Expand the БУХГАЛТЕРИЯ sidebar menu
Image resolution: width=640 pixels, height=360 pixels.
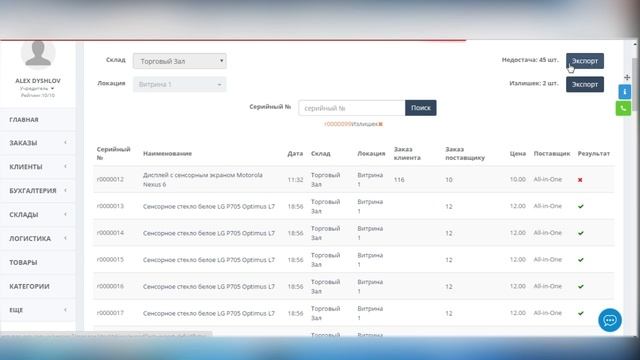pos(38,191)
